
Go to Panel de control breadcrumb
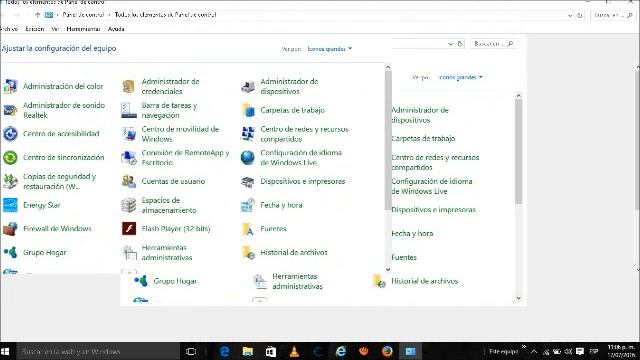[83, 15]
